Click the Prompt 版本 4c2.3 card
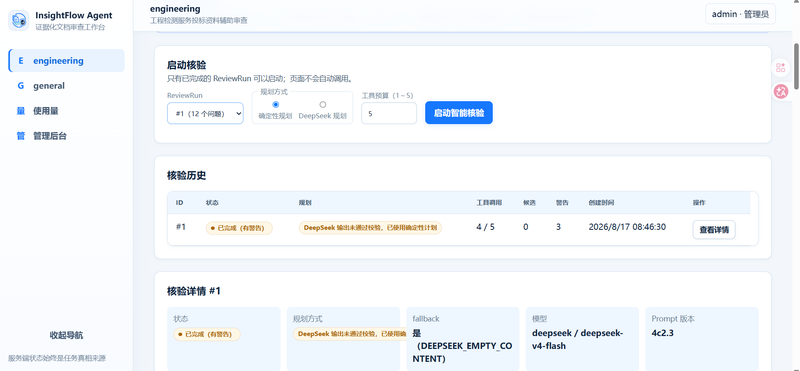This screenshot has height=371, width=800. tap(702, 339)
